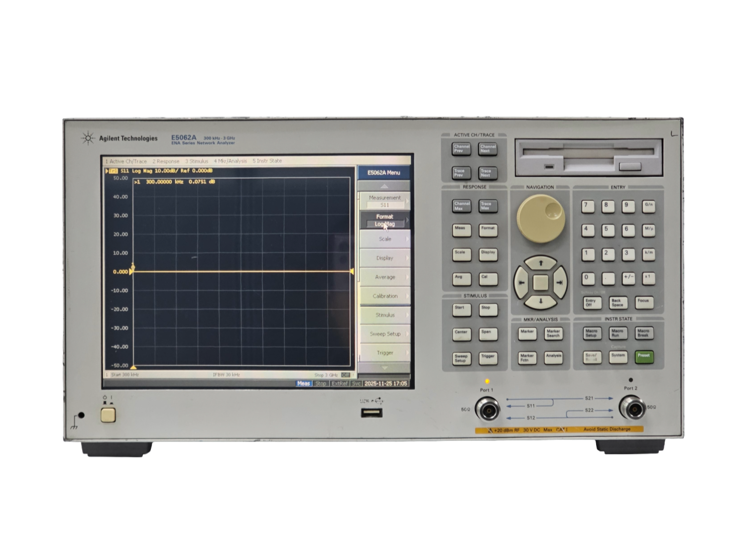Image resolution: width=747 pixels, height=560 pixels.
Task: Push the Focus key
Action: click(x=644, y=302)
